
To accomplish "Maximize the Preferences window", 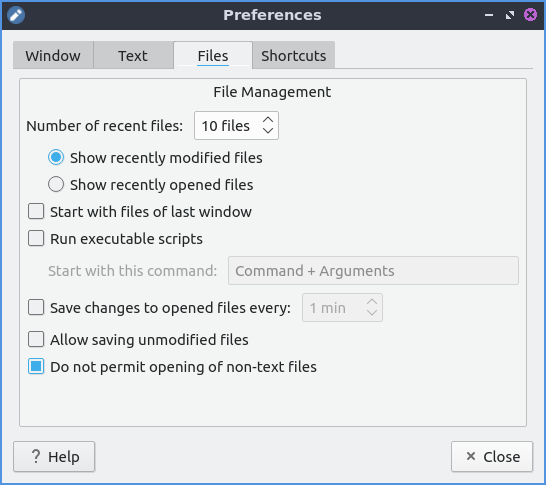I will coord(510,15).
